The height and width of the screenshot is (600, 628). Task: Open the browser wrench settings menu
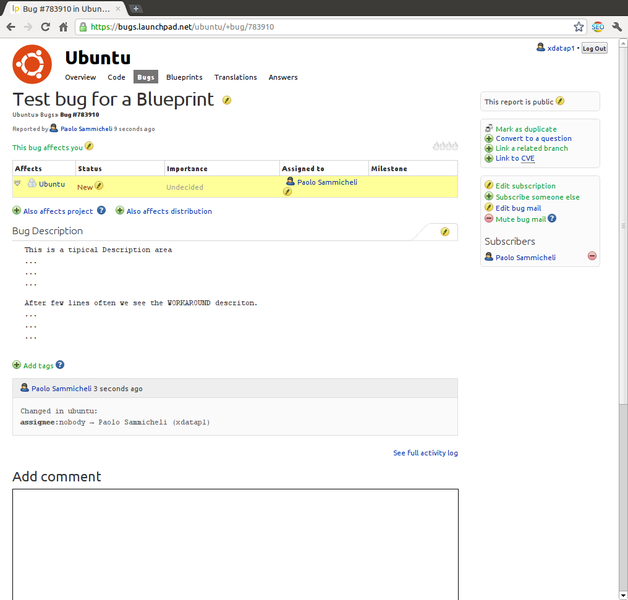[614, 27]
